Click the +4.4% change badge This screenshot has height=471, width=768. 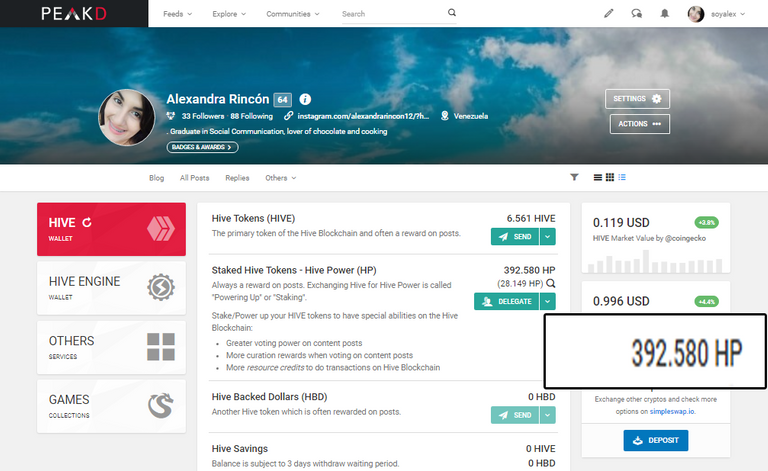(x=706, y=301)
